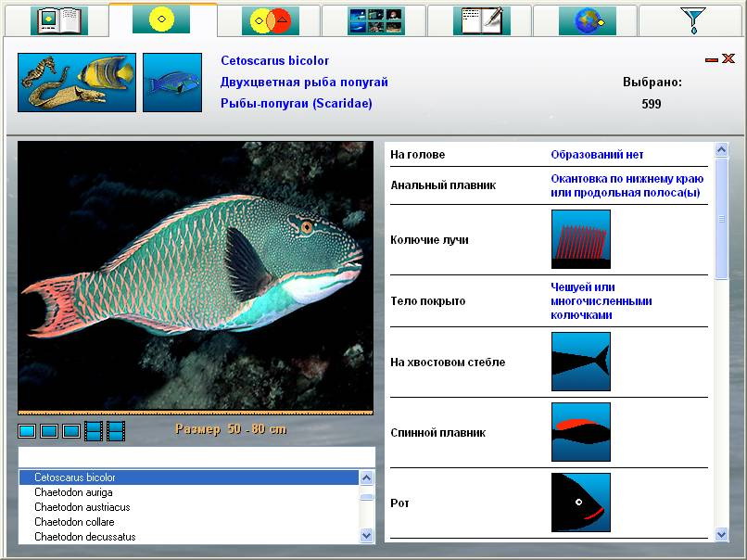Open the notebook with pen tab
This screenshot has height=560, width=747.
click(482, 20)
